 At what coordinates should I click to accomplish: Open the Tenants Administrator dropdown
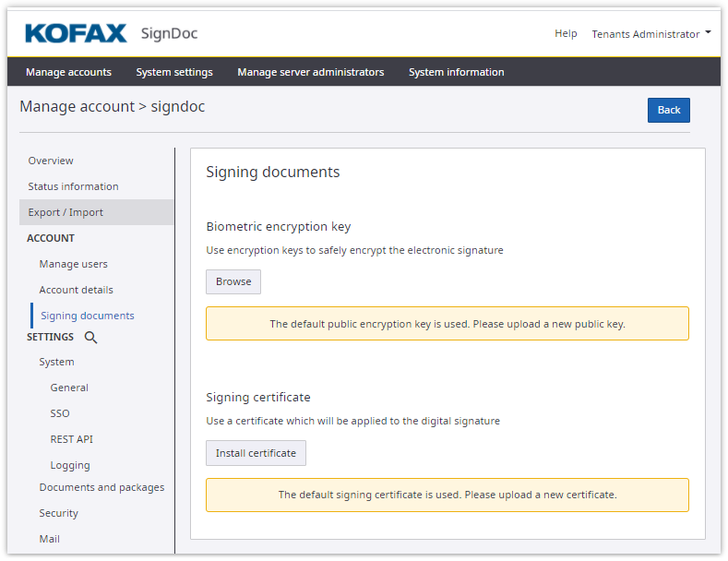(651, 34)
